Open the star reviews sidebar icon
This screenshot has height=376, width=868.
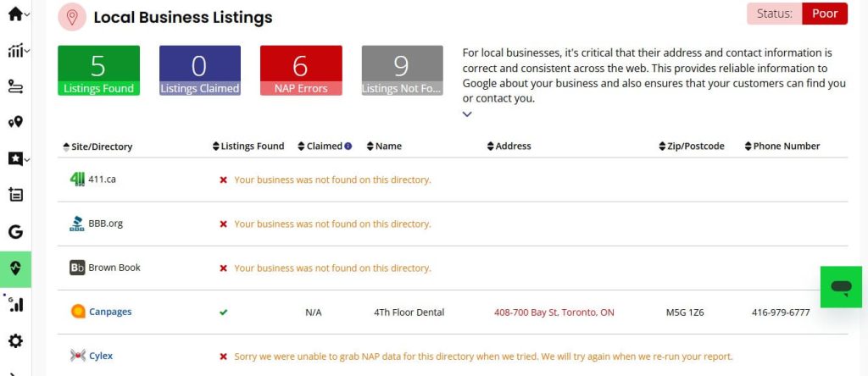(x=14, y=158)
